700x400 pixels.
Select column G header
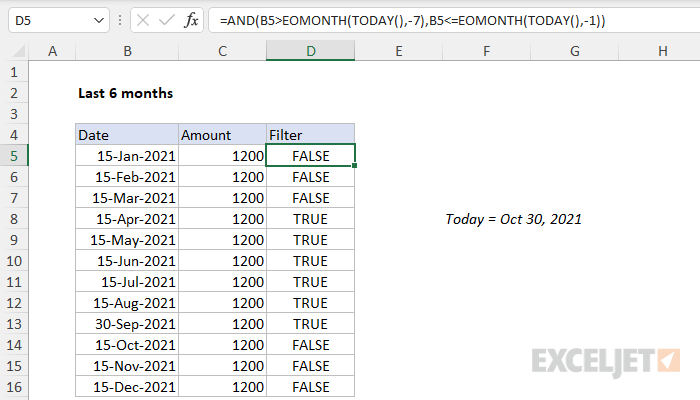pyautogui.click(x=575, y=51)
